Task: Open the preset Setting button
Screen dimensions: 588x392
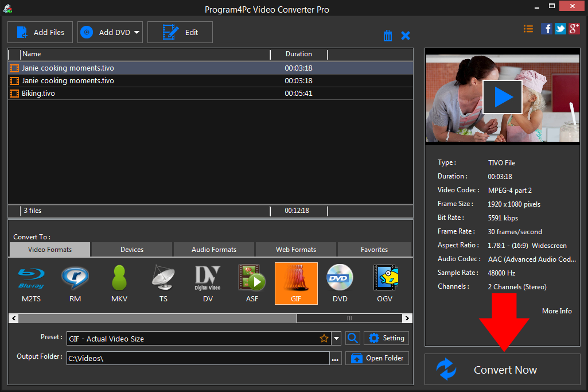Action: pos(386,338)
